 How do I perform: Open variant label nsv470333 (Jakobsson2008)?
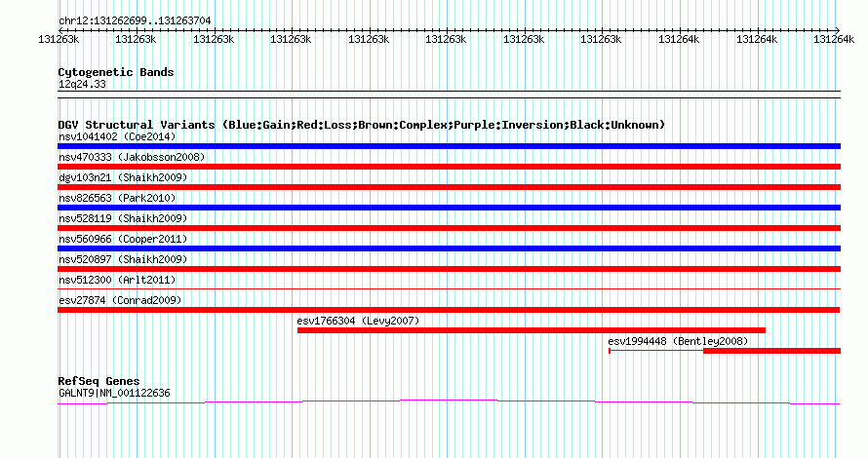pos(132,157)
